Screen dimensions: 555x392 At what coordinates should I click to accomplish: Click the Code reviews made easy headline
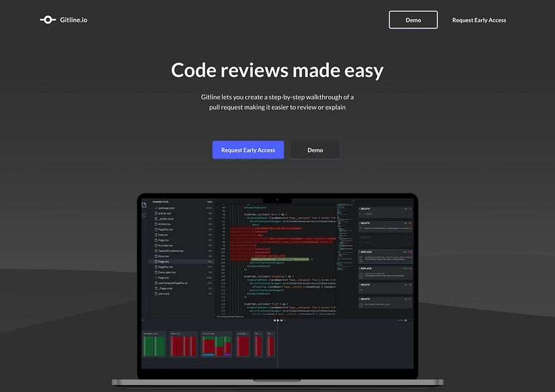click(277, 70)
